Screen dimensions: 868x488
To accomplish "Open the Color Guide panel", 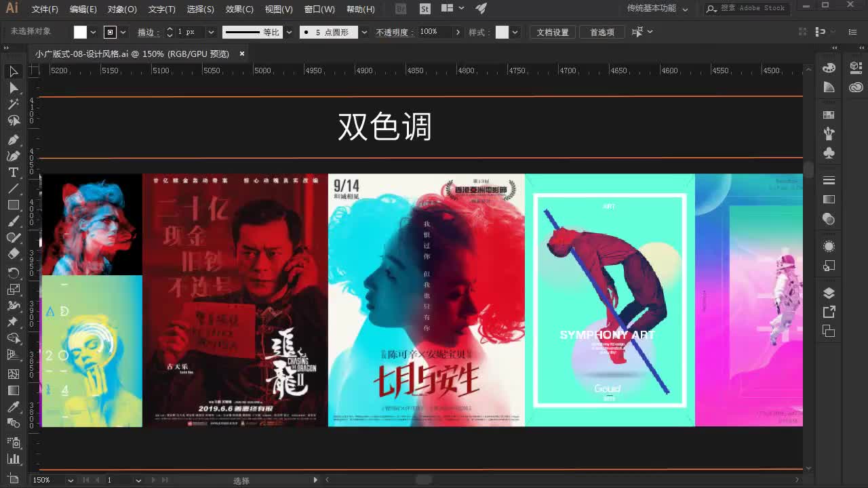I will pyautogui.click(x=829, y=87).
